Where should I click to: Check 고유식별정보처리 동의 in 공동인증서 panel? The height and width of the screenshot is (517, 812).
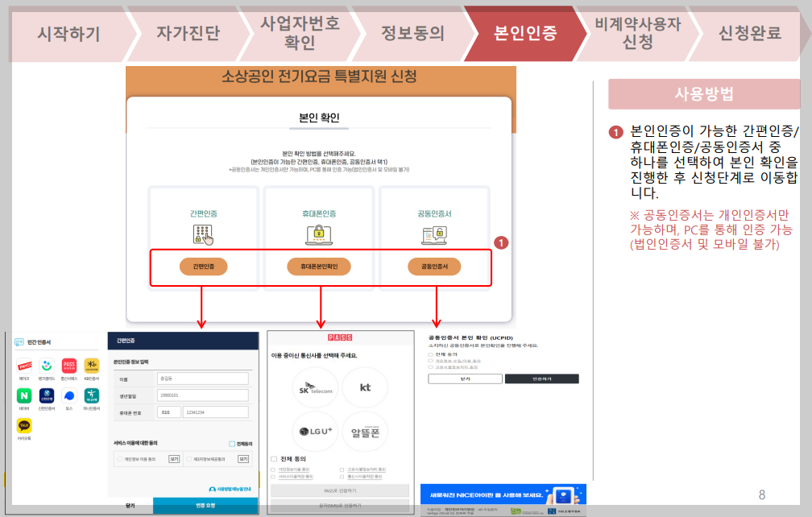[430, 367]
